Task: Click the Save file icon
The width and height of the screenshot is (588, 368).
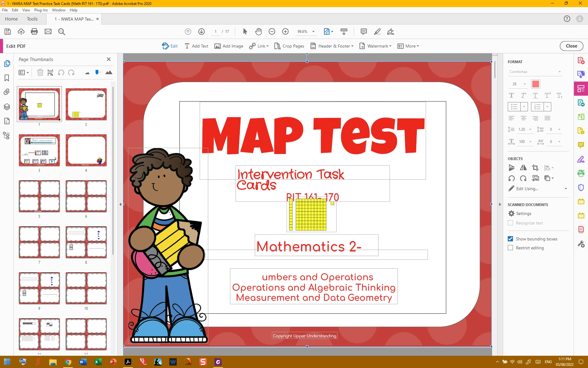Action: (x=8, y=32)
